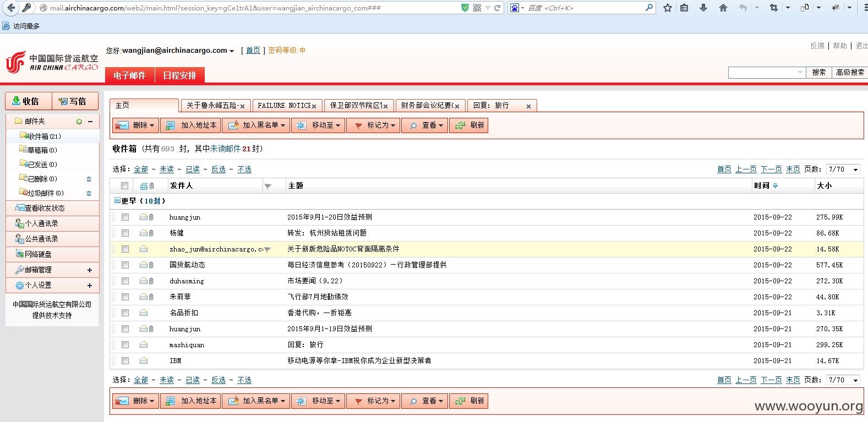868x422 pixels.
Task: Open top 查看 dropdown
Action: 424,125
